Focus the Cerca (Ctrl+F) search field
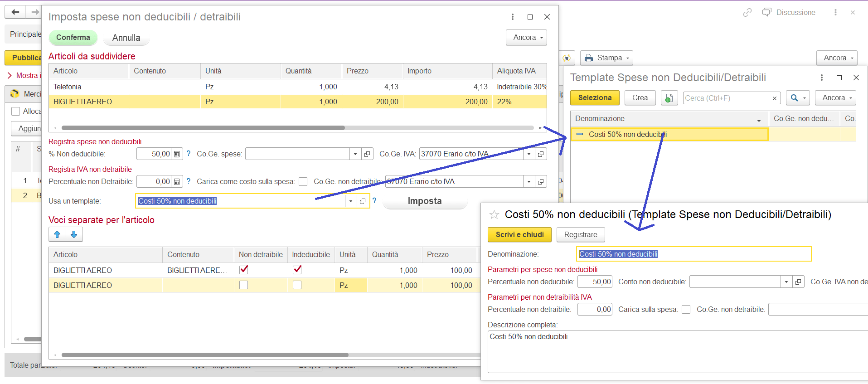The image size is (868, 384). [x=726, y=98]
